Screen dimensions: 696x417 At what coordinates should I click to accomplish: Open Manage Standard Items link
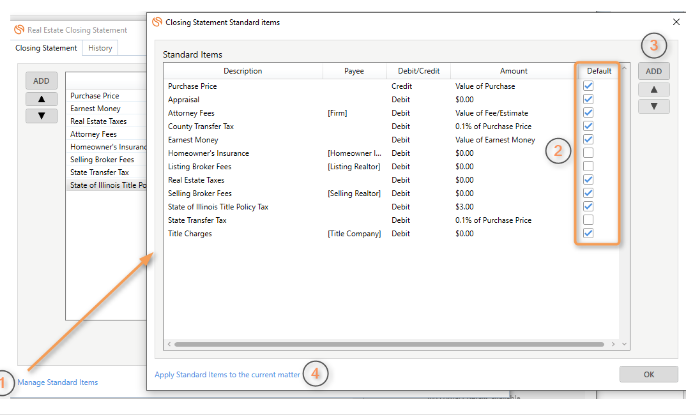58,382
